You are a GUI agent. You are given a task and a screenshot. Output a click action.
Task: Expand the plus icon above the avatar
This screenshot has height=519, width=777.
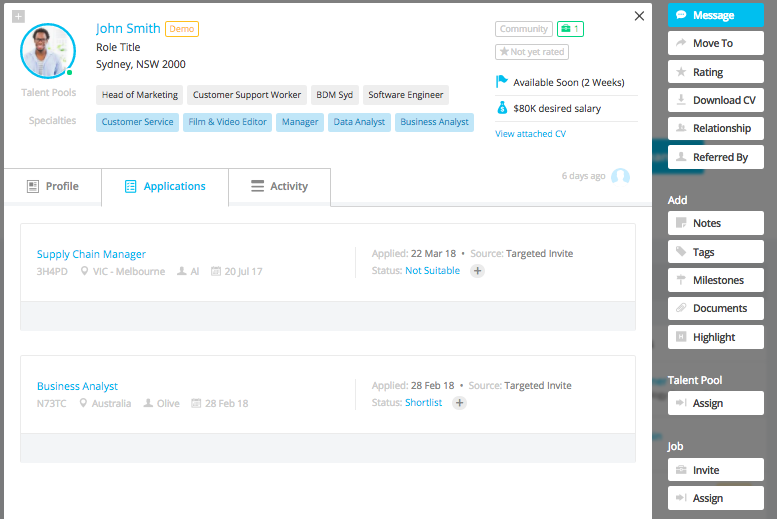[18, 16]
